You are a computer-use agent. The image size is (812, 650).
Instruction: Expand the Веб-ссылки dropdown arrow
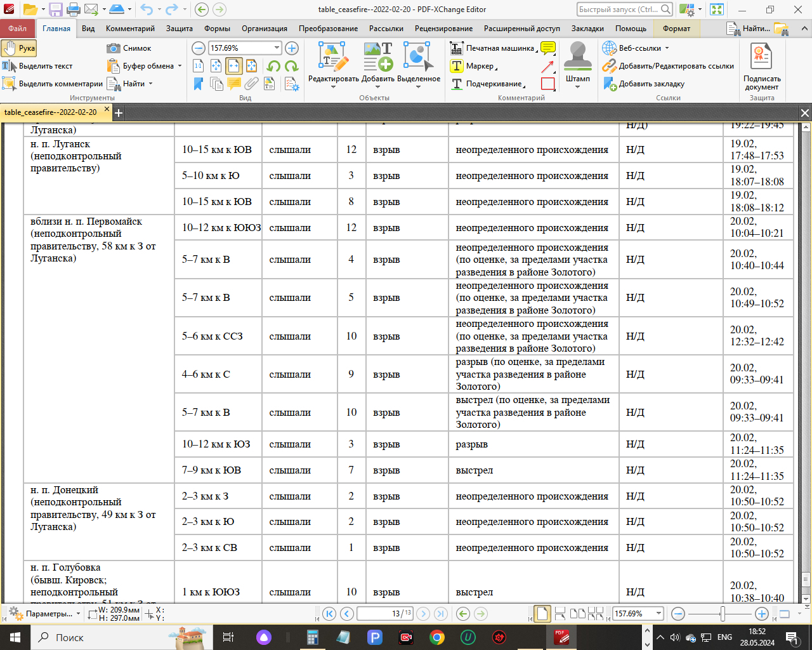pyautogui.click(x=667, y=48)
